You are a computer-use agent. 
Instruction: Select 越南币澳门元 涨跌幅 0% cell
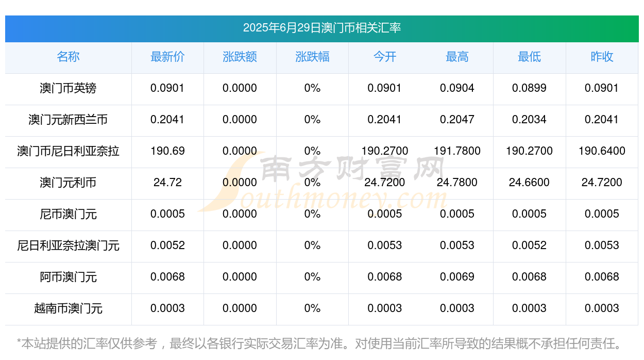pos(312,308)
